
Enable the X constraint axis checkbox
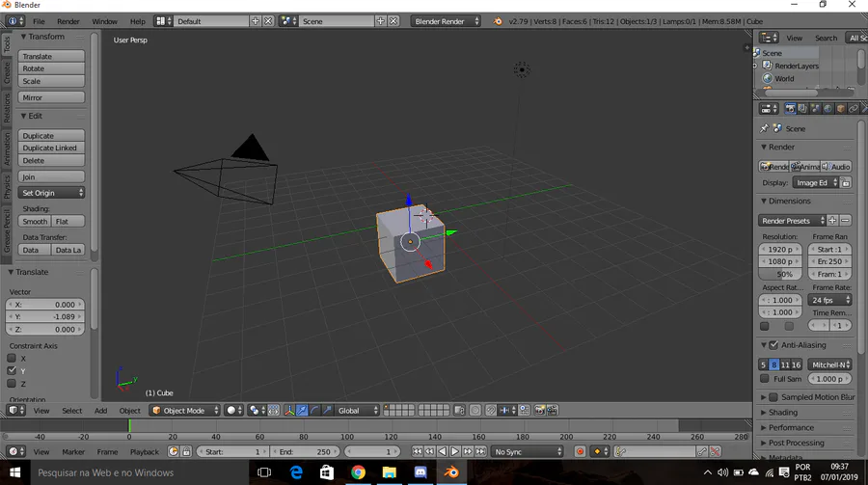pos(12,359)
